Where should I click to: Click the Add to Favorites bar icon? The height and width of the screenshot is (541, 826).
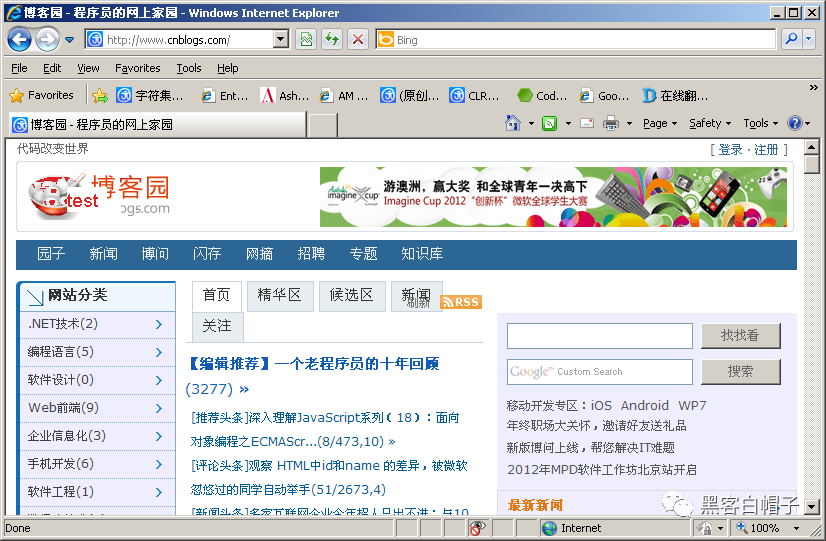click(100, 95)
